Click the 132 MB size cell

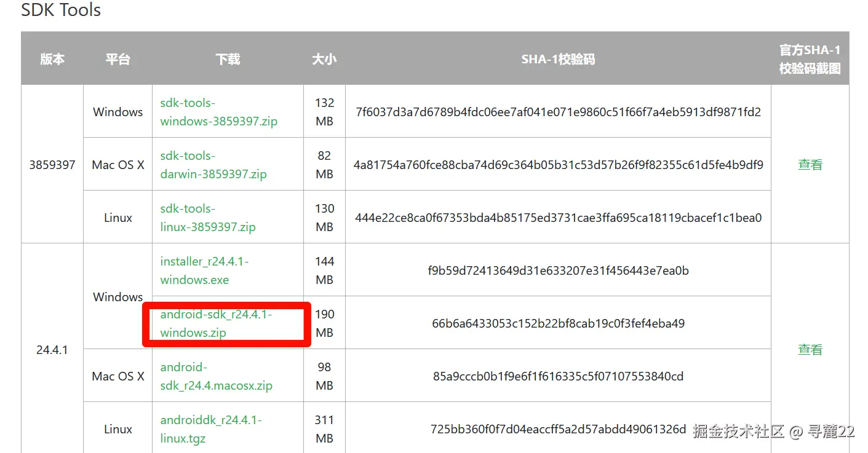tap(324, 112)
